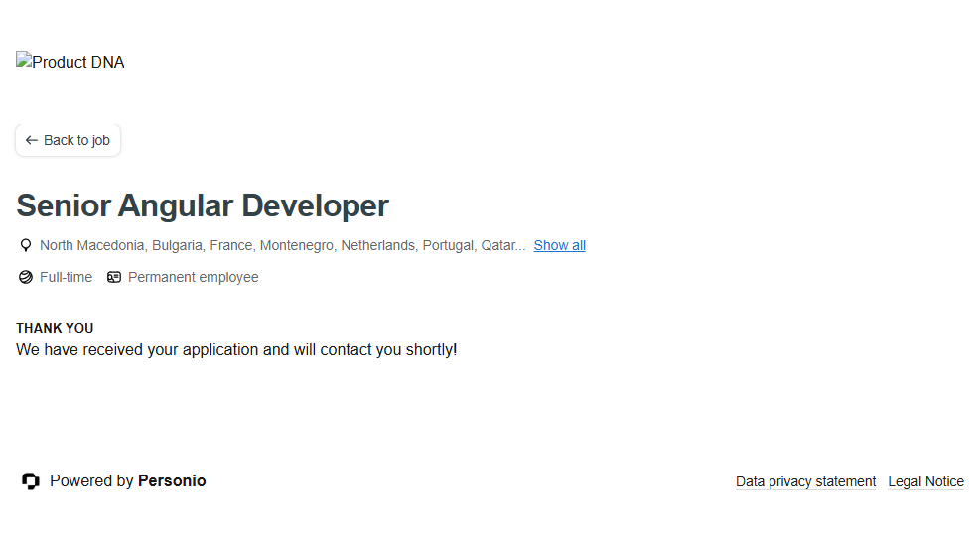Click the Personio logo icon in footer
Screen dimensions: 980x543
(31, 481)
